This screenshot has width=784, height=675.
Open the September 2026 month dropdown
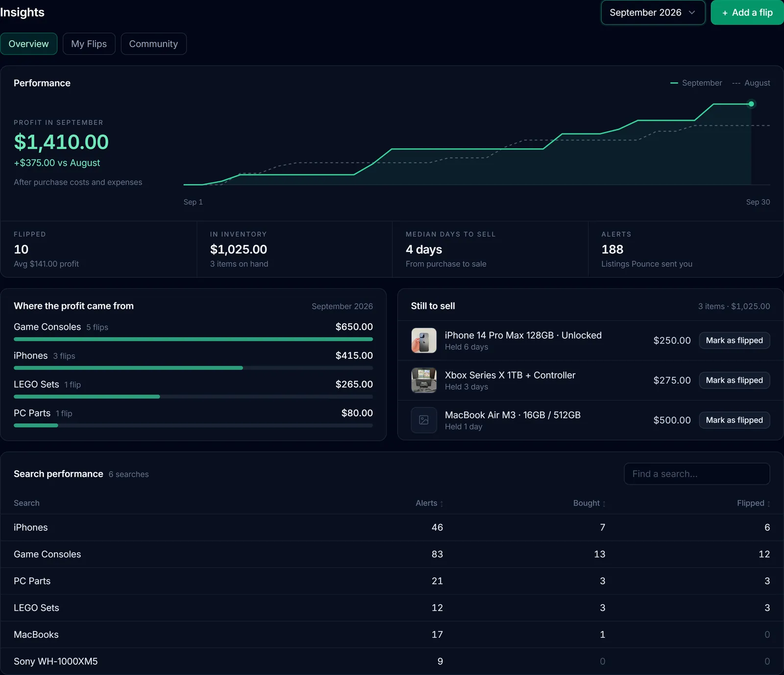[653, 13]
